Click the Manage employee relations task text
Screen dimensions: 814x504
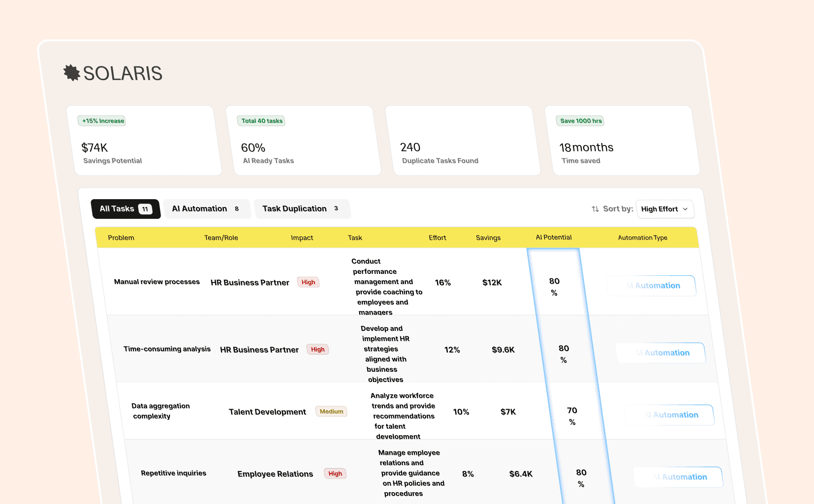click(x=411, y=473)
